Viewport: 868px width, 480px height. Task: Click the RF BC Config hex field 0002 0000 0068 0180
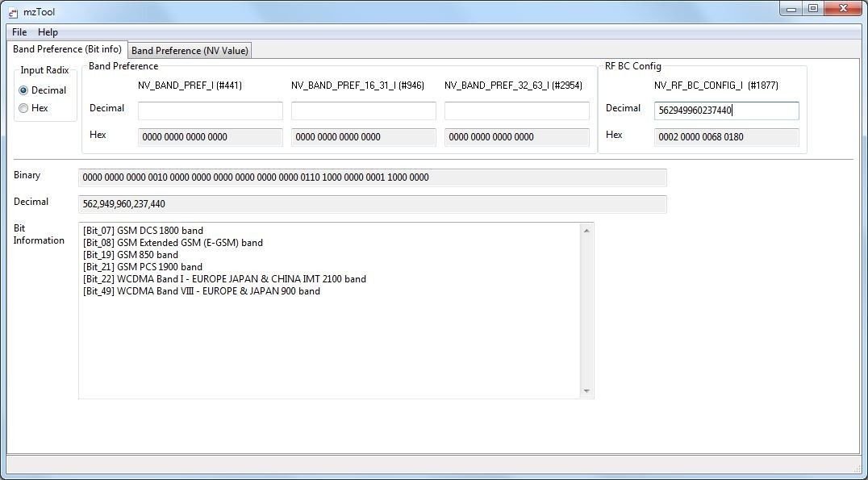tap(726, 137)
